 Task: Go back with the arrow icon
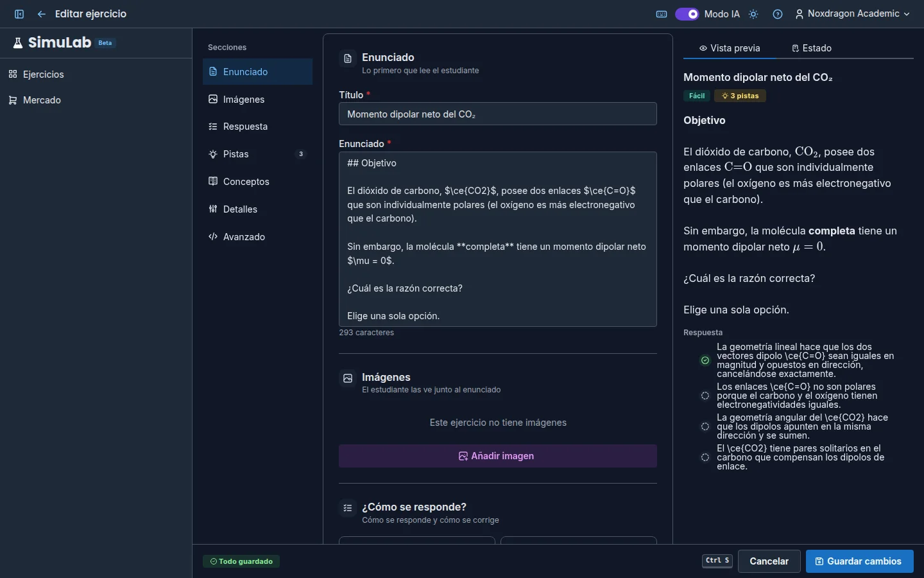point(42,14)
